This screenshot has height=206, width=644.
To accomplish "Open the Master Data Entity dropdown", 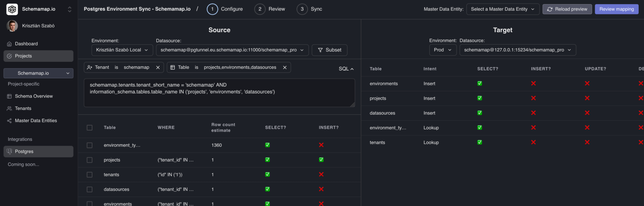I will point(503,9).
